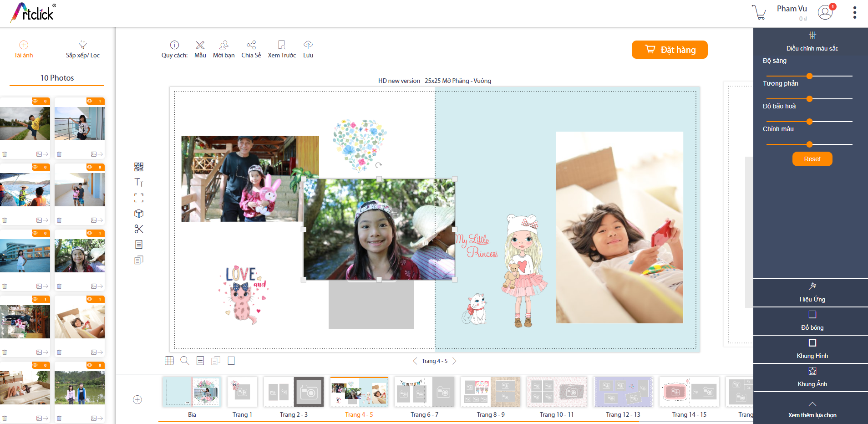Screen dimensions: 868x424
Task: Open the three-dot more menu
Action: (855, 12)
